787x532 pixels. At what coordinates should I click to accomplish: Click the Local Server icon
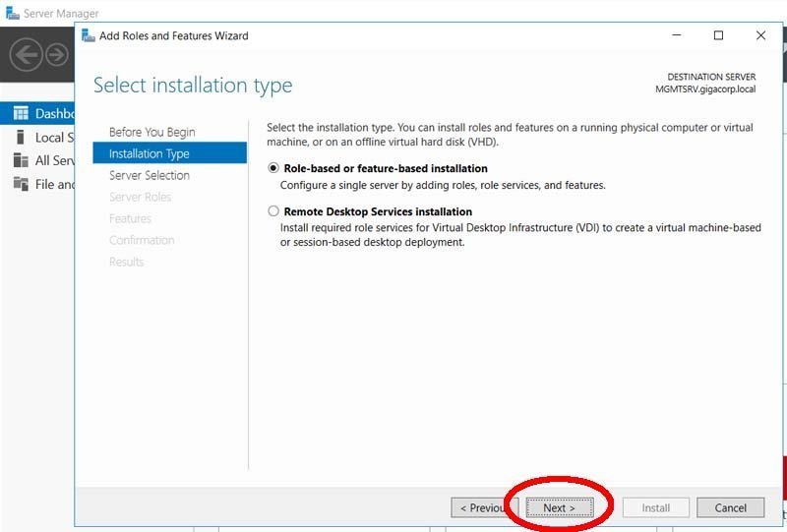(x=21, y=137)
